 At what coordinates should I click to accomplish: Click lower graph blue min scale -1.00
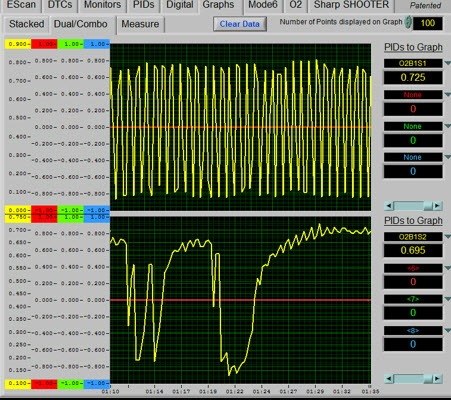pyautogui.click(x=97, y=383)
